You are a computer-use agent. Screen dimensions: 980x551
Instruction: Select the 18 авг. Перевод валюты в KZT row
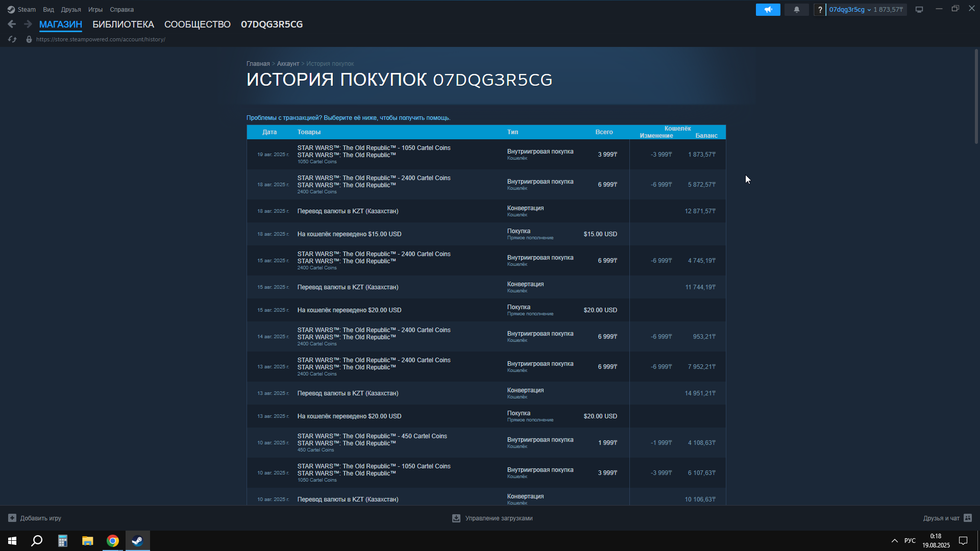(486, 211)
